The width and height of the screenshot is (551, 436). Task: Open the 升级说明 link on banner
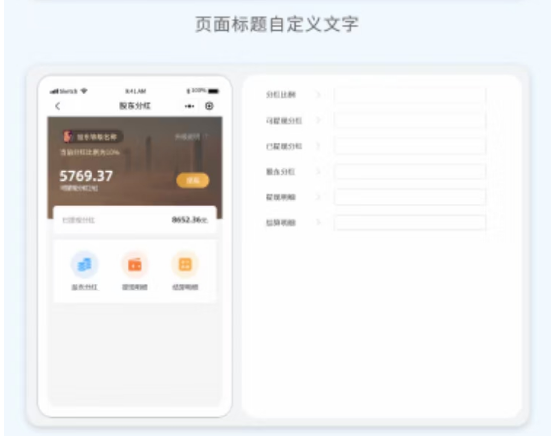coord(192,136)
